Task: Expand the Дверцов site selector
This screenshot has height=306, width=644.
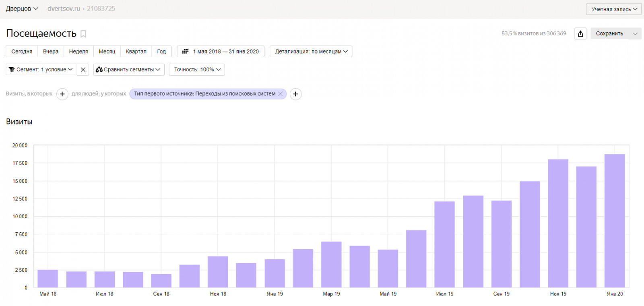Action: pyautogui.click(x=22, y=8)
